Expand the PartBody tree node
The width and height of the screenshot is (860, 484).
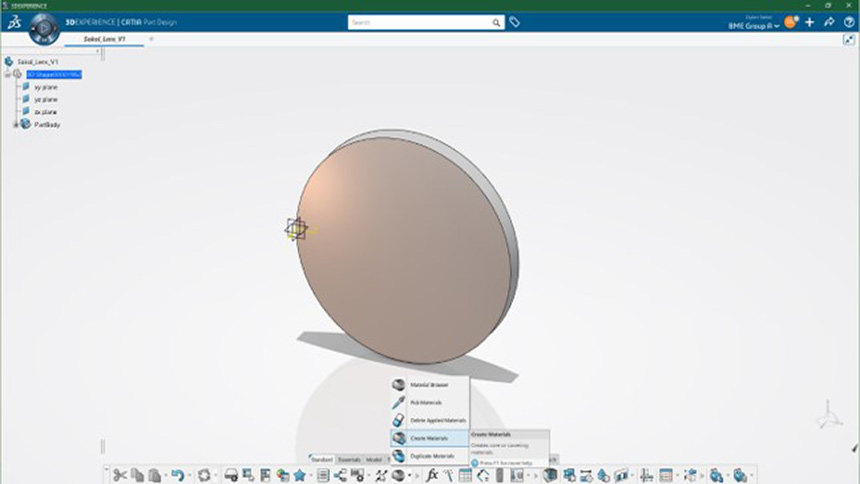click(15, 124)
